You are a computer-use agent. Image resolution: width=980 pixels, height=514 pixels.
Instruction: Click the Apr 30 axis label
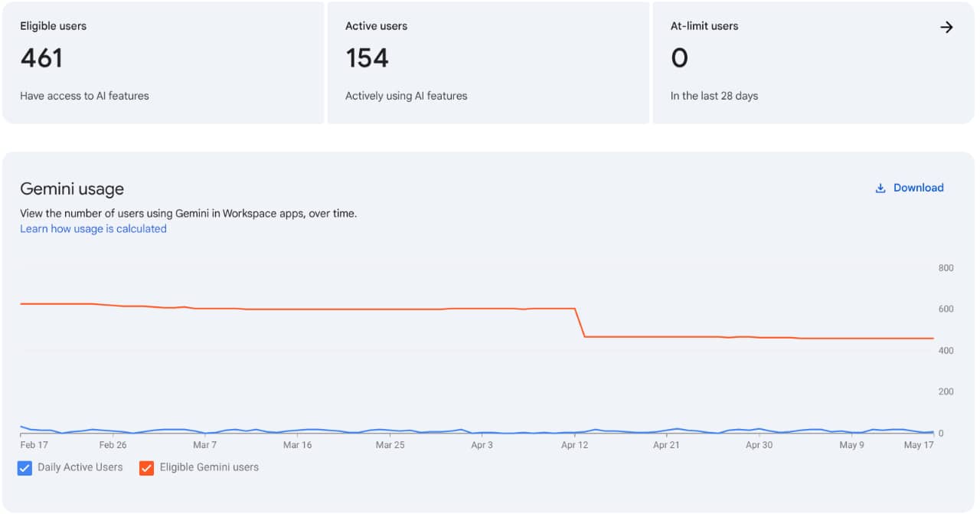(x=759, y=444)
